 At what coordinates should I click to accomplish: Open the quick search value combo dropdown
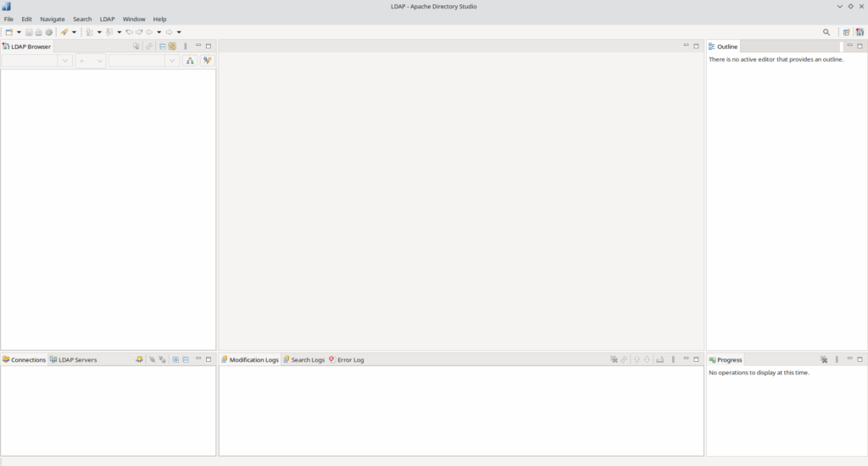172,60
